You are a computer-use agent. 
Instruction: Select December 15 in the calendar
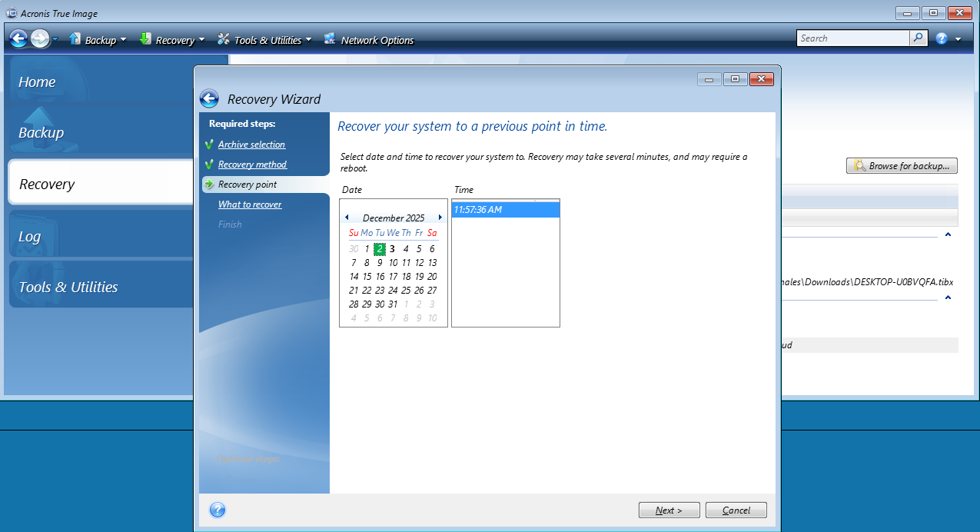tap(365, 276)
